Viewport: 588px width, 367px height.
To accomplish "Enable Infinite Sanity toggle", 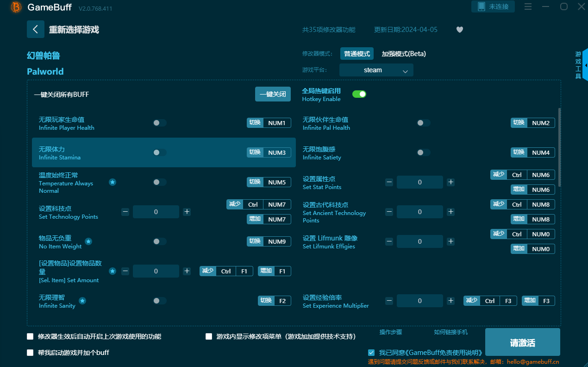I will [x=160, y=301].
